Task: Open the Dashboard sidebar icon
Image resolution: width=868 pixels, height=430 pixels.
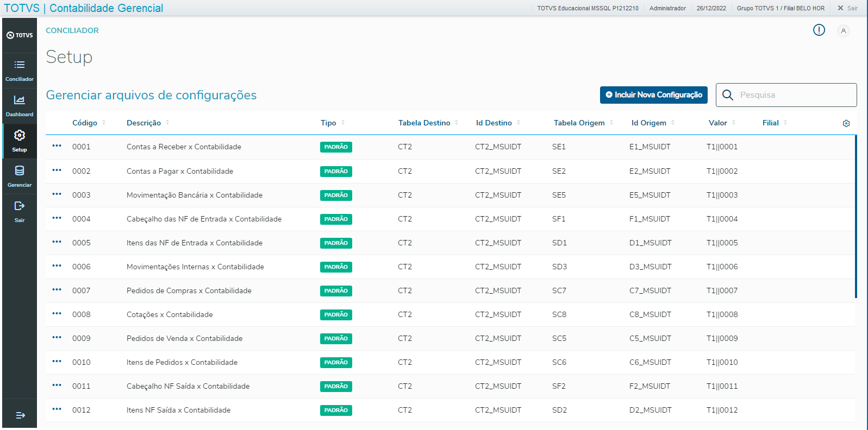Action: [x=20, y=106]
